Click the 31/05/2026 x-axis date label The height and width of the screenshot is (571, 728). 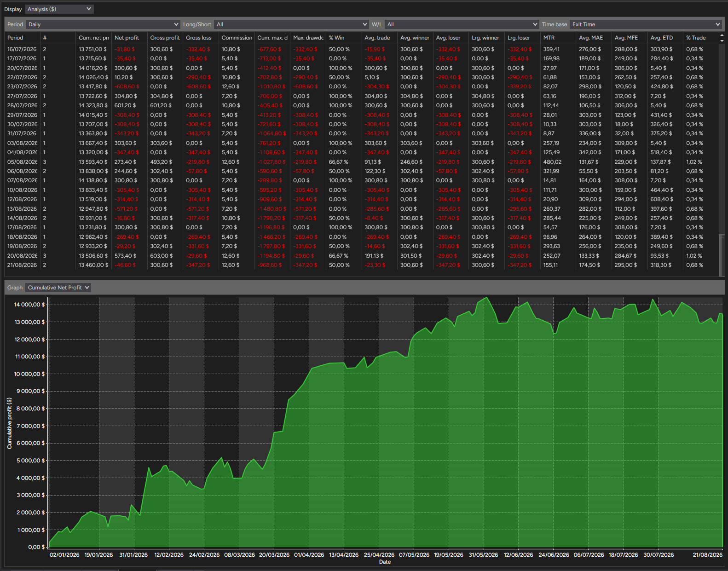pyautogui.click(x=484, y=555)
